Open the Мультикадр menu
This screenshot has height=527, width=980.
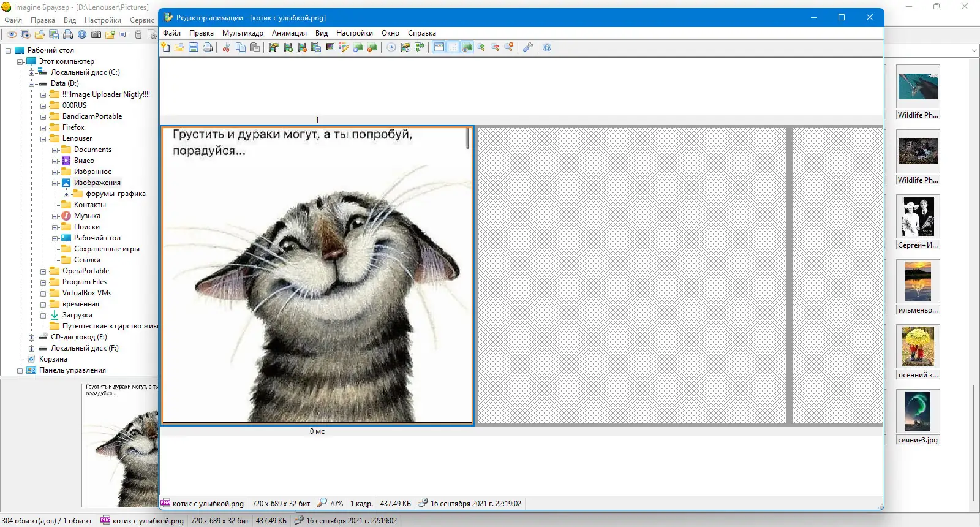[x=243, y=33]
